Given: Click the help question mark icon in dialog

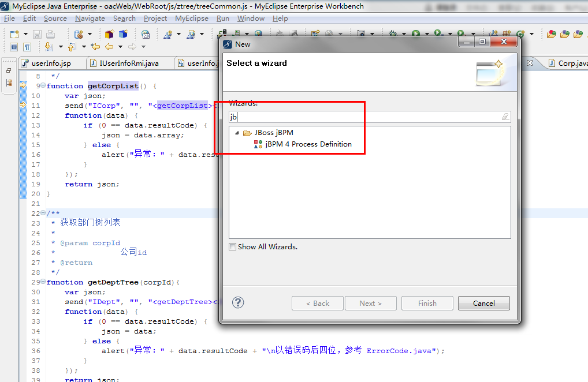Looking at the screenshot, I should pyautogui.click(x=238, y=302).
